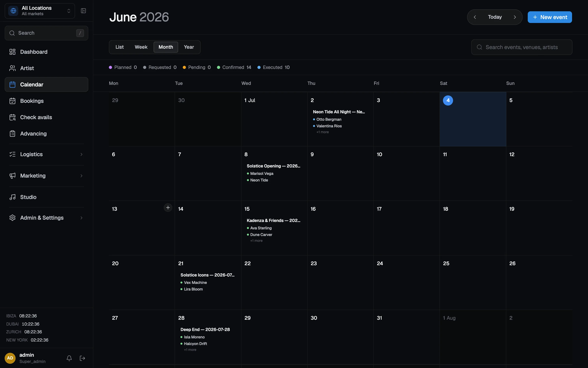
Task: Click Vex Machine entry
Action: click(194, 283)
